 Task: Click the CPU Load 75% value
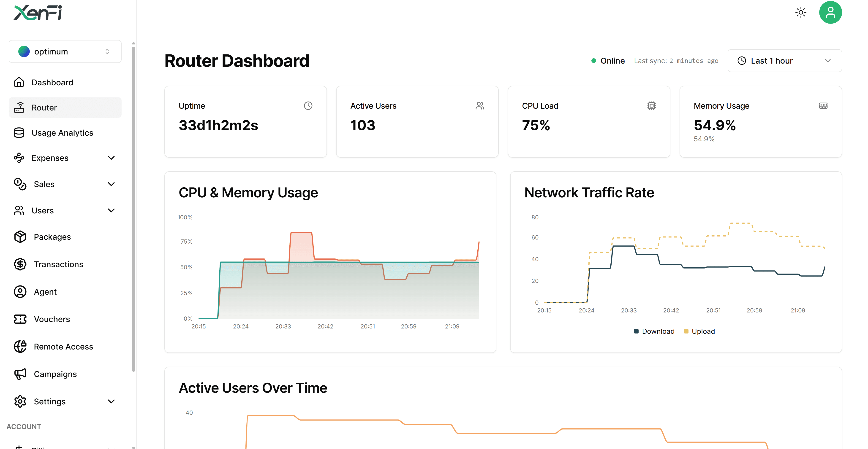tap(536, 126)
